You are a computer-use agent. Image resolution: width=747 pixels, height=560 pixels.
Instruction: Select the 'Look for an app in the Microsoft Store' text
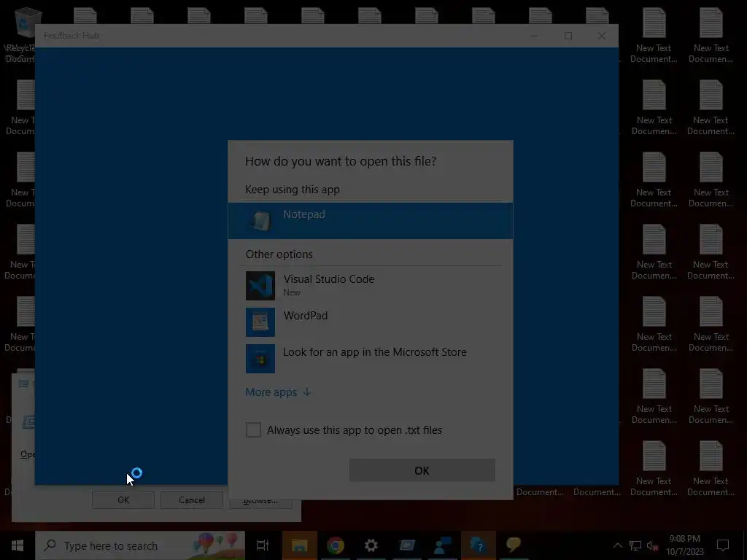tap(375, 352)
